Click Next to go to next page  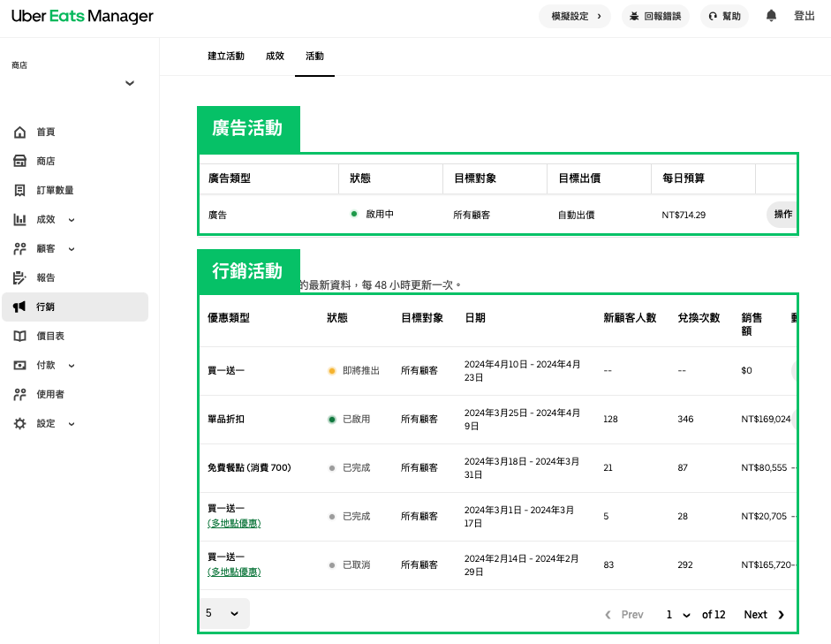tap(763, 615)
